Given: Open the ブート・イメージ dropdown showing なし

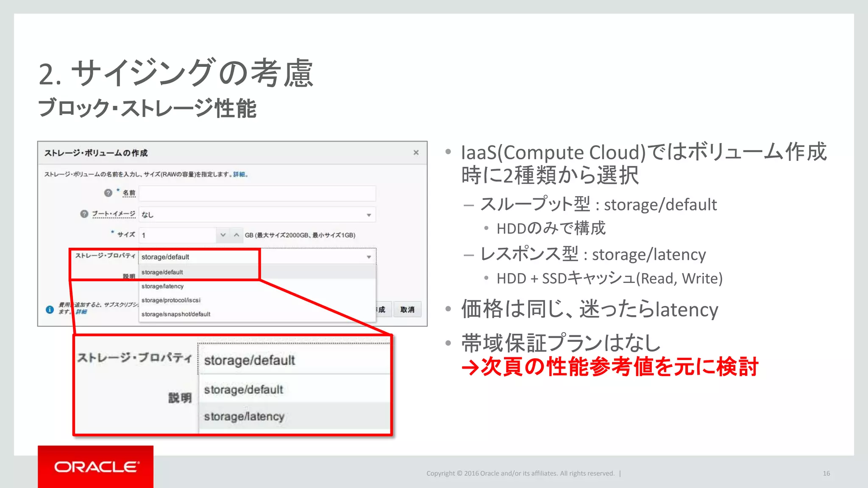Looking at the screenshot, I should point(257,215).
